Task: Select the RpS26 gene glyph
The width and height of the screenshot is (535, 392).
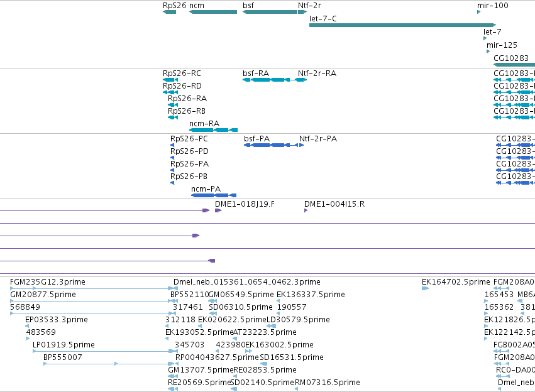Action: (169, 12)
